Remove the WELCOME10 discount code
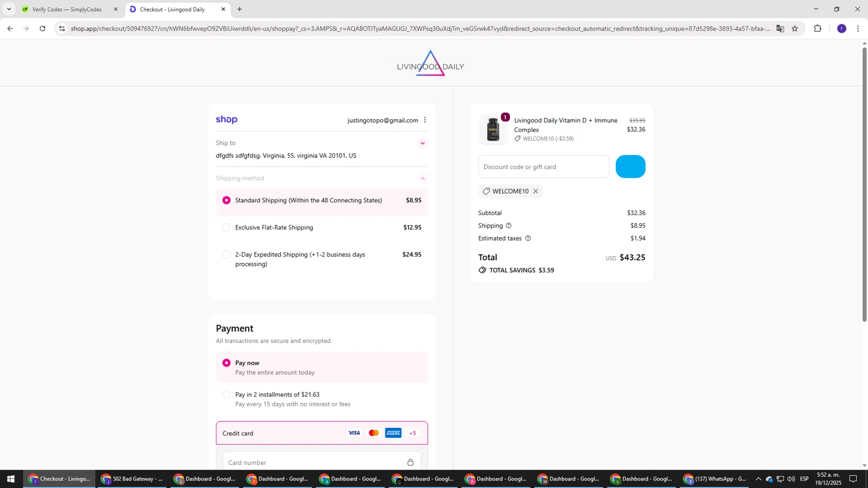The height and width of the screenshot is (488, 868). 536,191
